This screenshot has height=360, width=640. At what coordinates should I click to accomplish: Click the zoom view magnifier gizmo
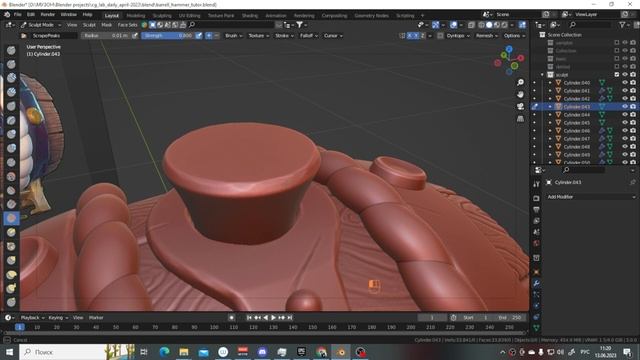point(520,82)
